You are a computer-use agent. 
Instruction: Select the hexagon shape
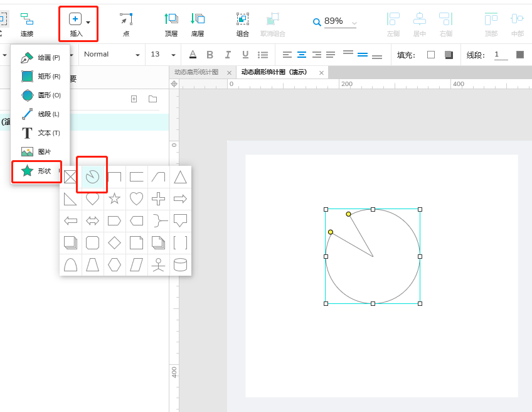click(114, 265)
